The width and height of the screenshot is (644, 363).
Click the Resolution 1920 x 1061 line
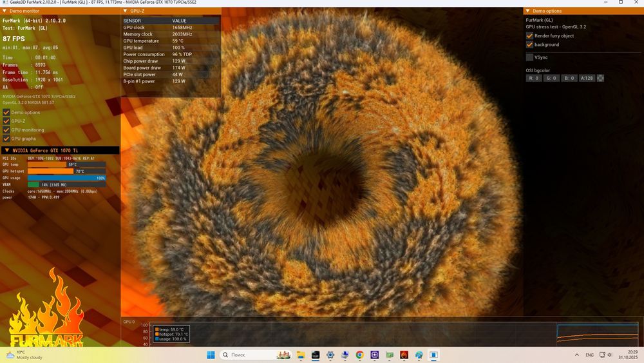[x=33, y=80]
